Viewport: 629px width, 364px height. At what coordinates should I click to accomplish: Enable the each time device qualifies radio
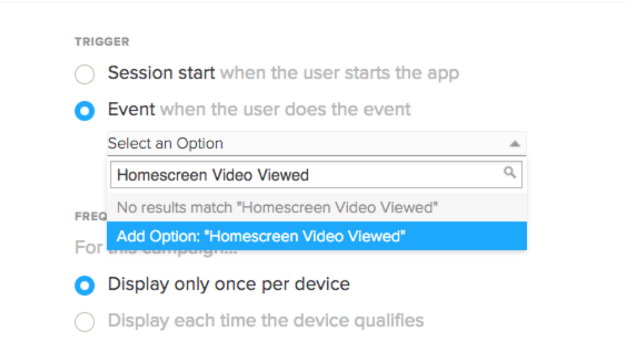(84, 322)
